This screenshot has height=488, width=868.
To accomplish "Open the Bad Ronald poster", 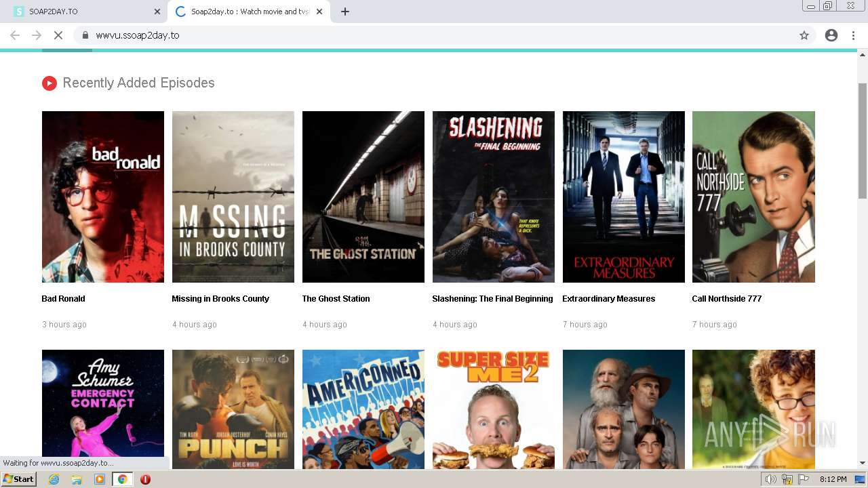I will [103, 197].
